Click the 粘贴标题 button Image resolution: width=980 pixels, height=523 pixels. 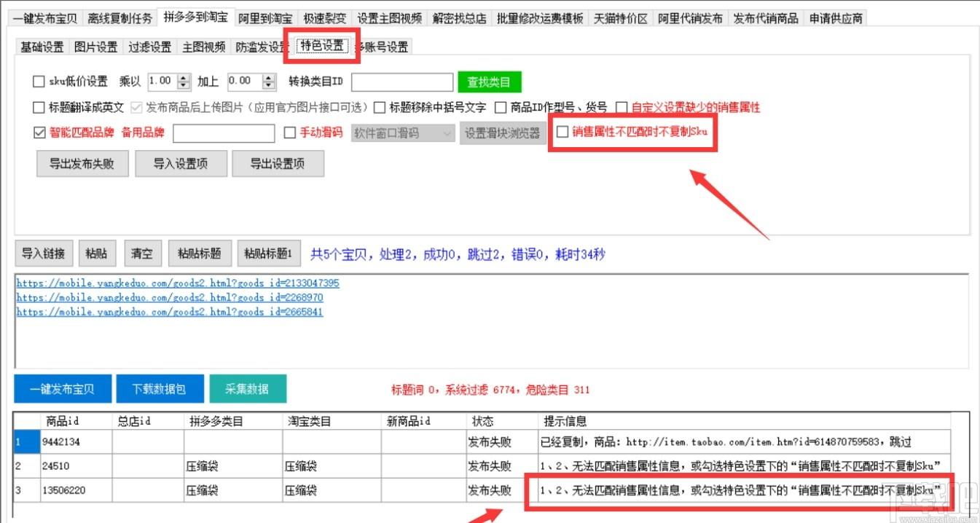(x=200, y=253)
